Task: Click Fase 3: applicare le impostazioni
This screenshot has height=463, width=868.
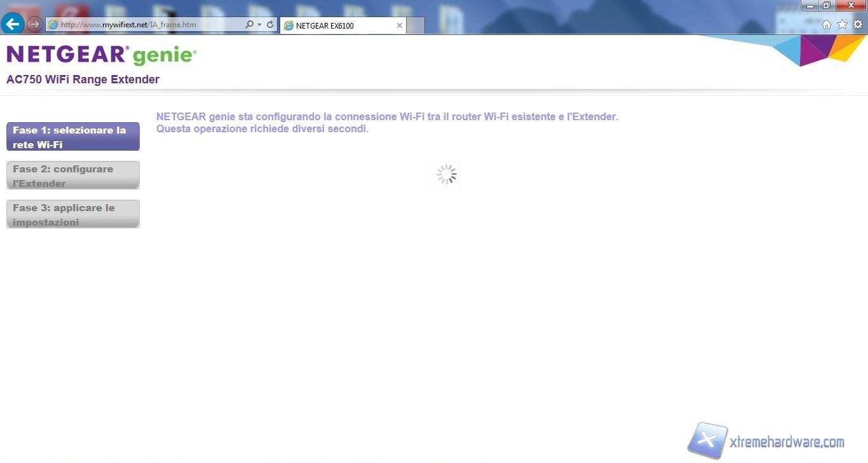Action: [x=73, y=214]
